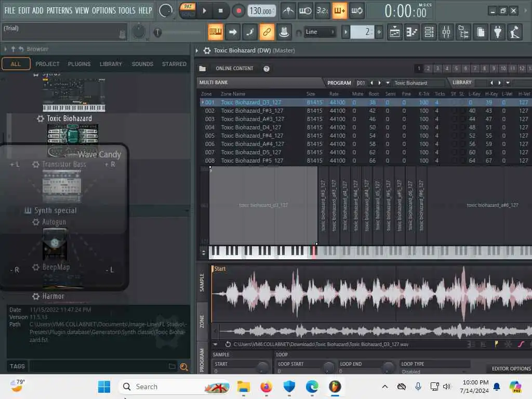Open the project copy files icon
Viewport: 532px width, 399px height.
tap(481, 32)
